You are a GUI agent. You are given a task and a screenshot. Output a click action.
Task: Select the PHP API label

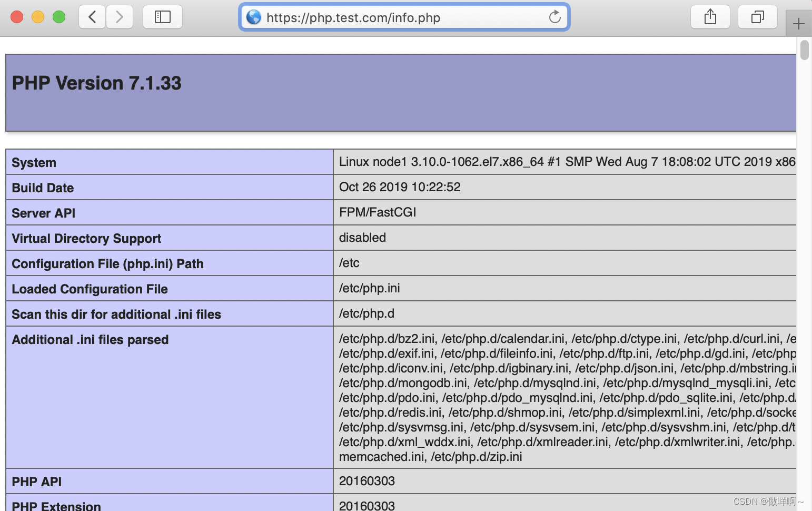click(36, 482)
